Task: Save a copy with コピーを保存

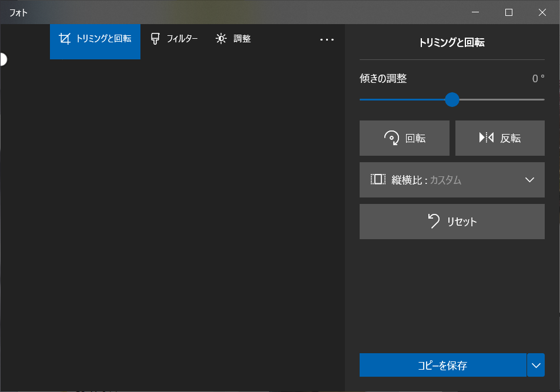Action: click(442, 365)
